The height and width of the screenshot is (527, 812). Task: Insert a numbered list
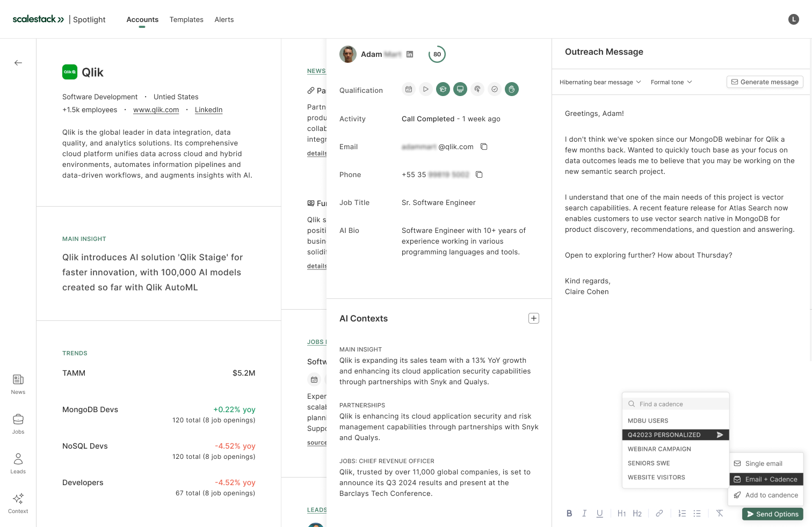682,514
